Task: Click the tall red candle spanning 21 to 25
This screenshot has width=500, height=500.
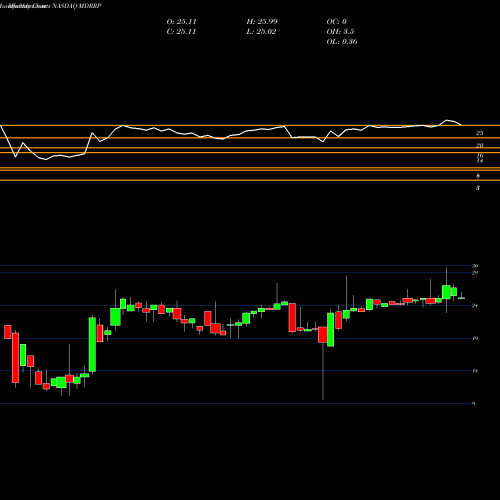Action: click(292, 317)
